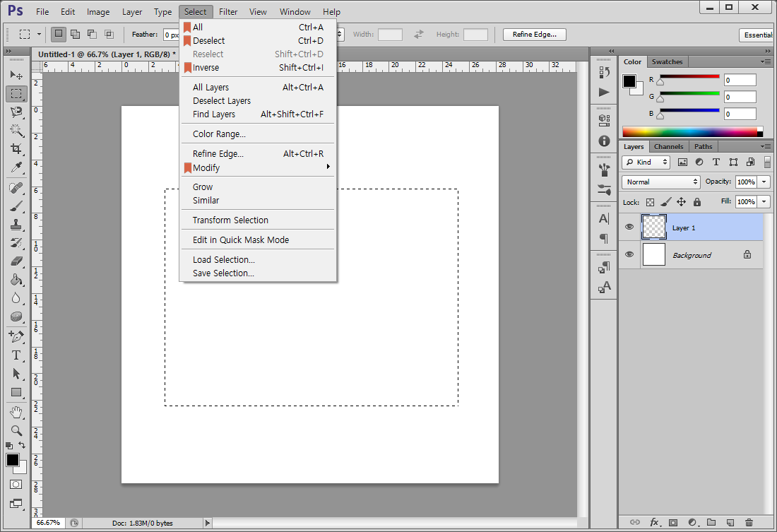Choose Color Range from menu
Screen dimensions: 777x532
point(258,134)
